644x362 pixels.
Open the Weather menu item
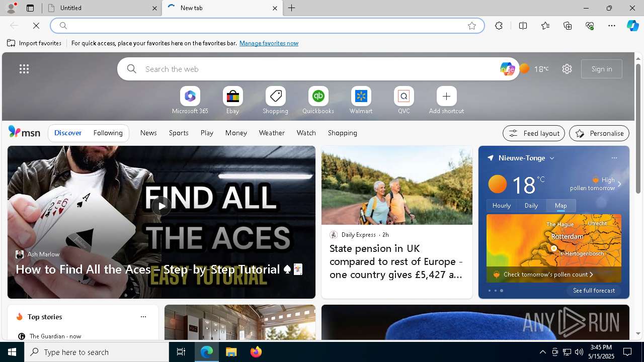pyautogui.click(x=272, y=133)
